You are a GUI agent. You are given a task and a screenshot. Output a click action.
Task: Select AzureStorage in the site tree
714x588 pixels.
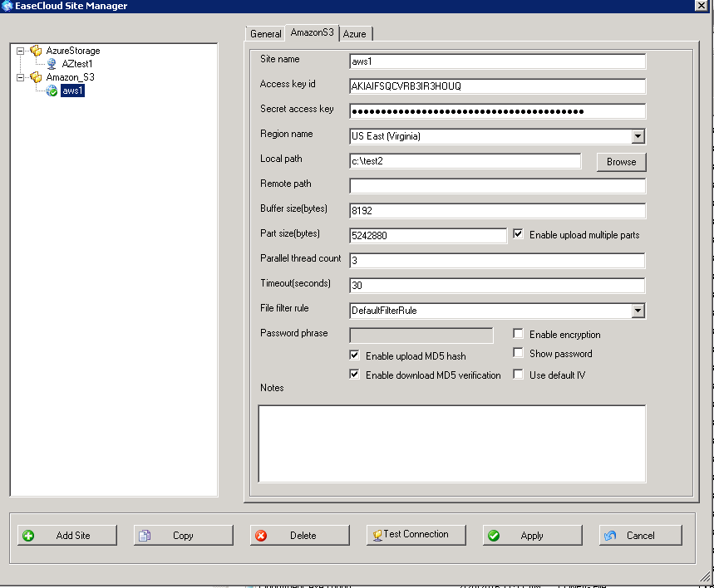tap(73, 51)
